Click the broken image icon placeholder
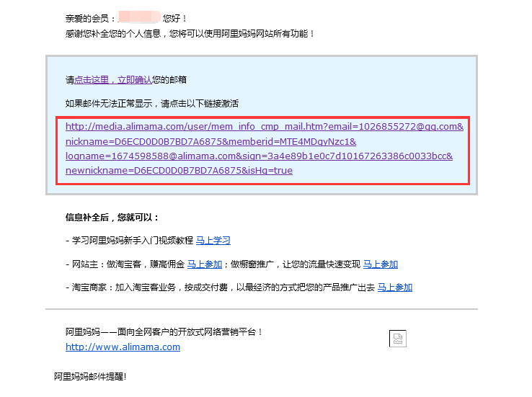This screenshot has height=397, width=532. 398,339
